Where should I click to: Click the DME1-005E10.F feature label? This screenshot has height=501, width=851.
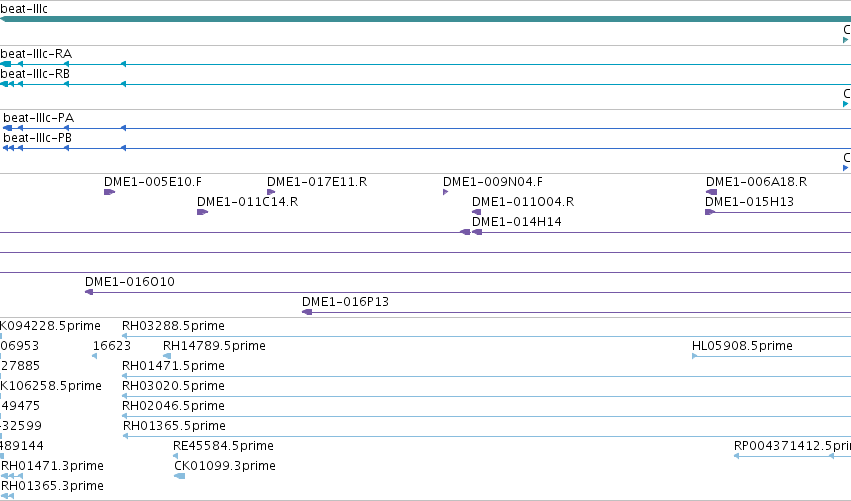tap(153, 182)
